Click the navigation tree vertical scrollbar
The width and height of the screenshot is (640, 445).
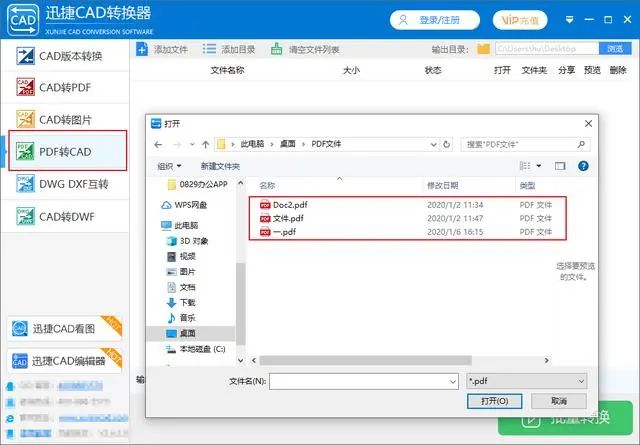coord(241,303)
